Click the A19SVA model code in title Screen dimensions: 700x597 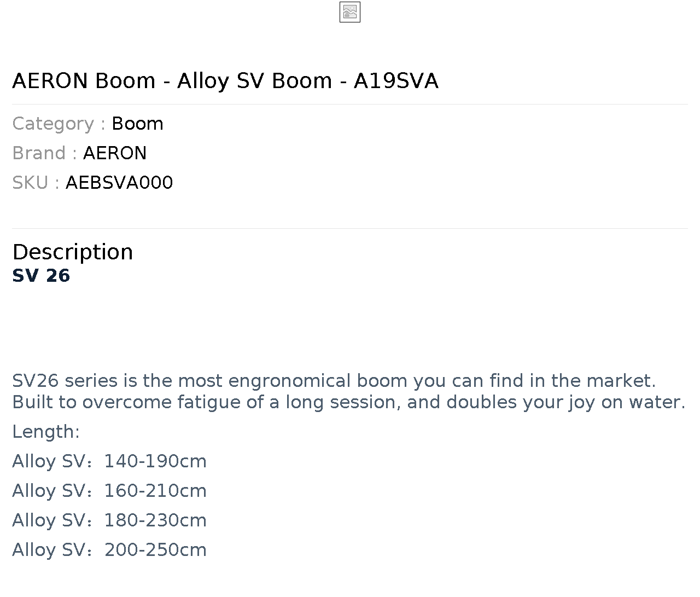pyautogui.click(x=396, y=81)
